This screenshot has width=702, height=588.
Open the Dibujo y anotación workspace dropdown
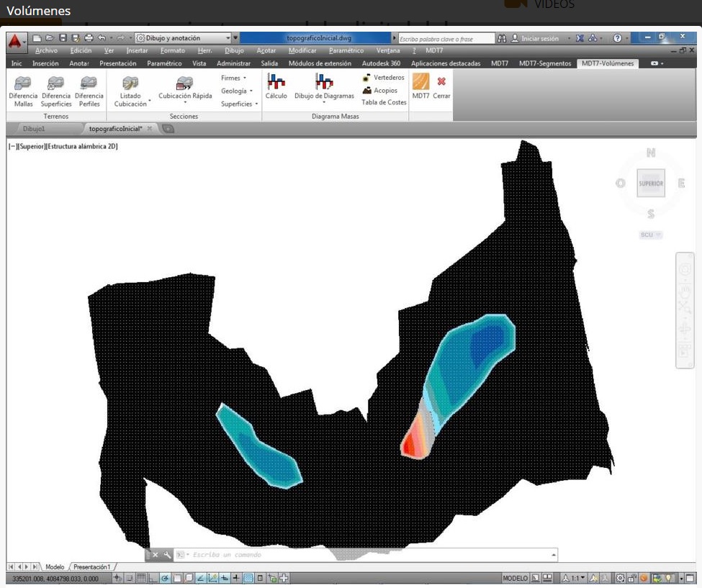pyautogui.click(x=228, y=38)
